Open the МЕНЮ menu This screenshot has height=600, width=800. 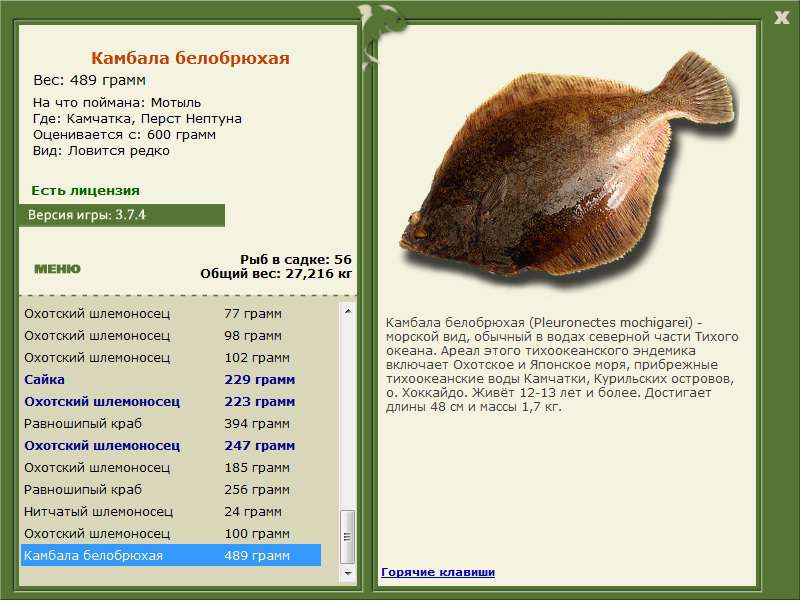[57, 269]
